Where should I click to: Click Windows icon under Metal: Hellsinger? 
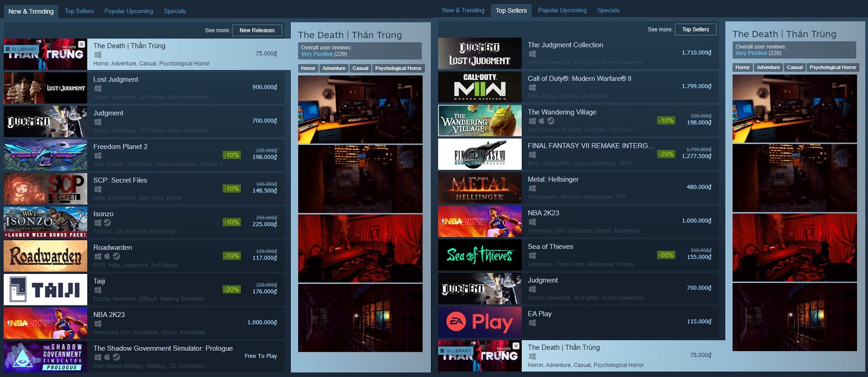(532, 188)
